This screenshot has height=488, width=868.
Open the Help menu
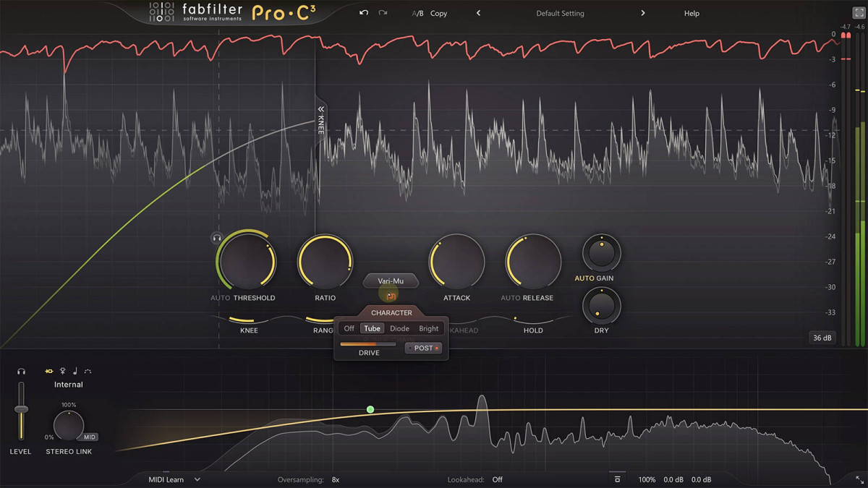pos(692,14)
